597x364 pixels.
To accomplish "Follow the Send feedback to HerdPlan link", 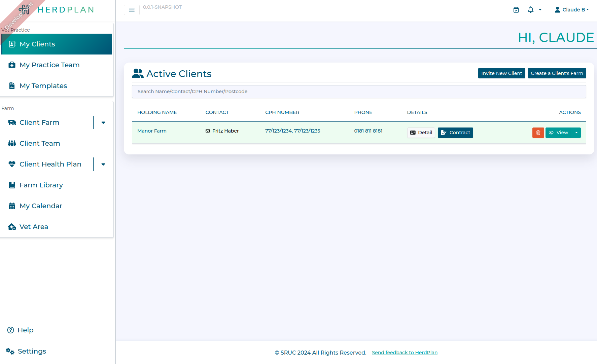I will [x=405, y=353].
